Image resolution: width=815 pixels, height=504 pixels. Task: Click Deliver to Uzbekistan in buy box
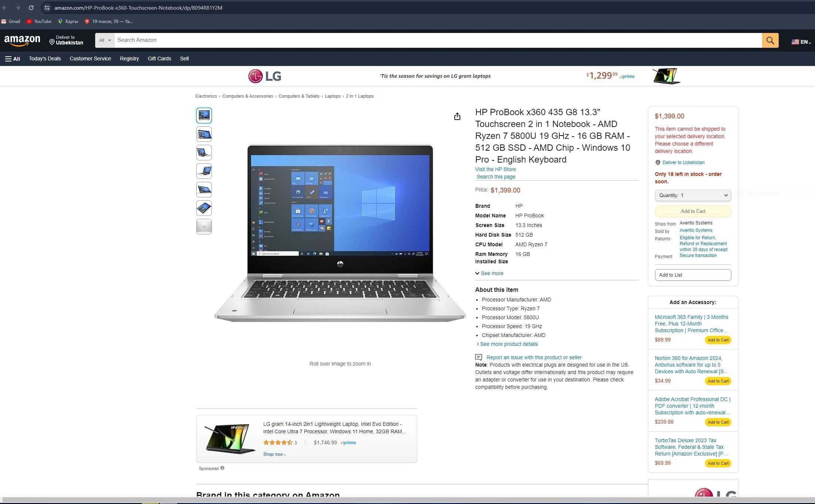click(x=683, y=163)
